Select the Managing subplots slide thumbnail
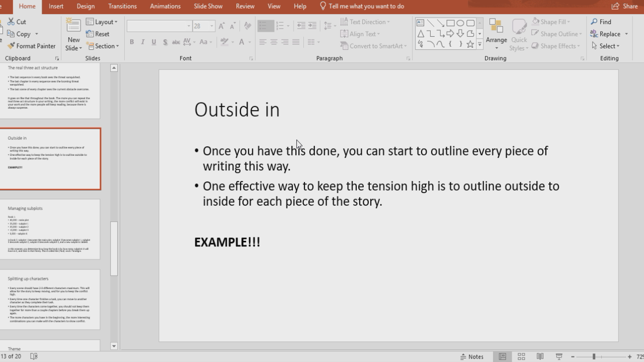The width and height of the screenshot is (644, 362). [x=50, y=229]
